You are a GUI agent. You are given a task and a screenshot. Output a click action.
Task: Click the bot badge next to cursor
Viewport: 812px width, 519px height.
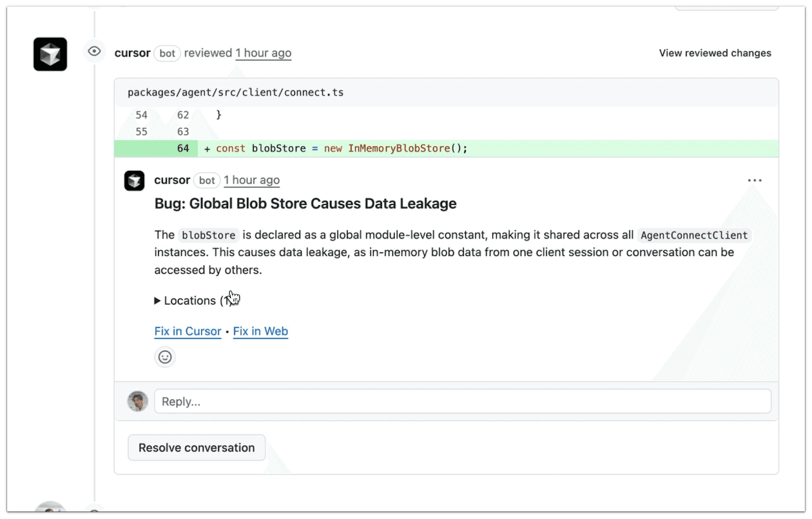(167, 53)
